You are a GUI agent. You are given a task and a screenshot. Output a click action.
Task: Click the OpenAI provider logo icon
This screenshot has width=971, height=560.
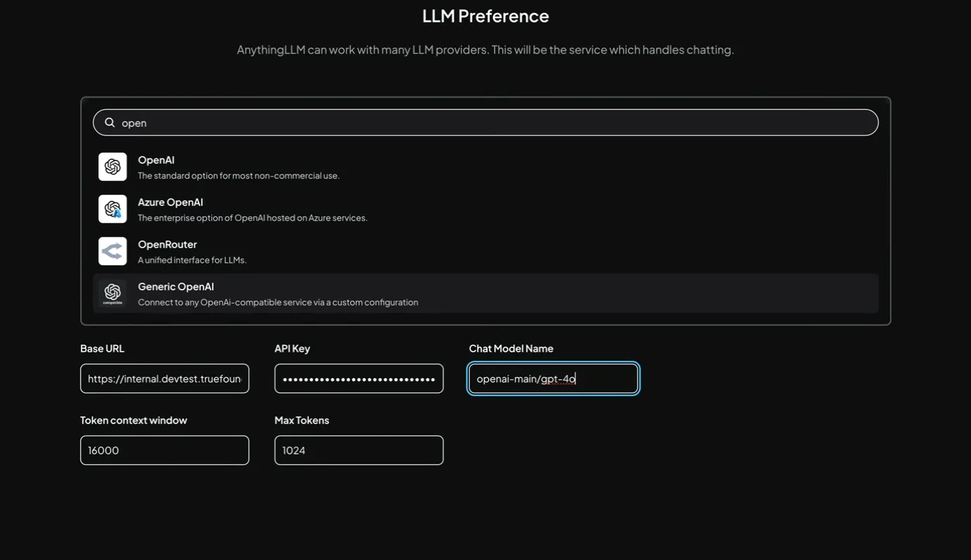point(113,167)
